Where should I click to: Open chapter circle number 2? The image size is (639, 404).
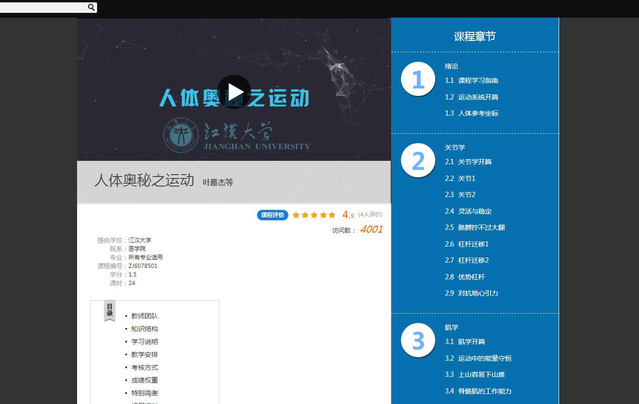[418, 161]
